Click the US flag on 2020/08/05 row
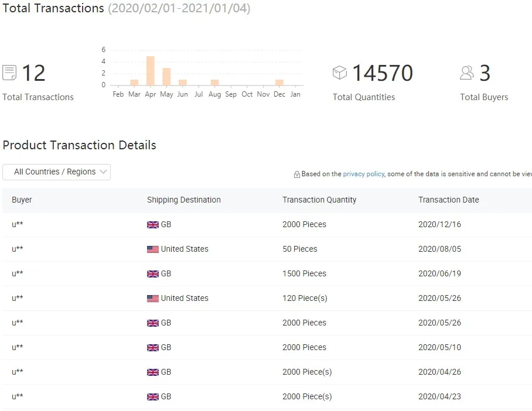The width and height of the screenshot is (532, 411). click(153, 249)
